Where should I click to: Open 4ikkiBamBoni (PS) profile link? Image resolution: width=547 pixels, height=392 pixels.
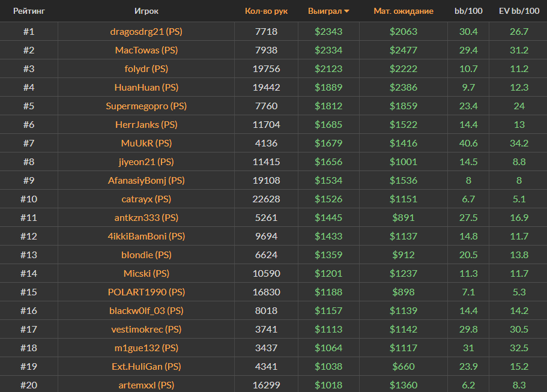click(146, 236)
